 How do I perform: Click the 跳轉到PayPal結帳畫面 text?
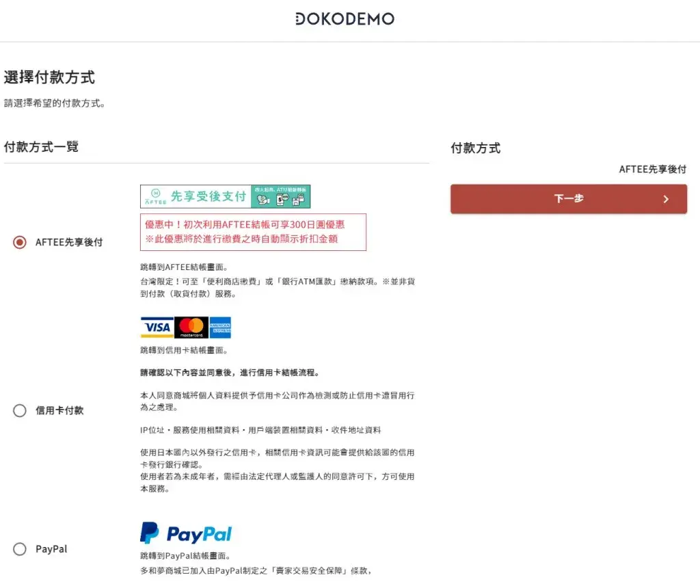(x=186, y=556)
